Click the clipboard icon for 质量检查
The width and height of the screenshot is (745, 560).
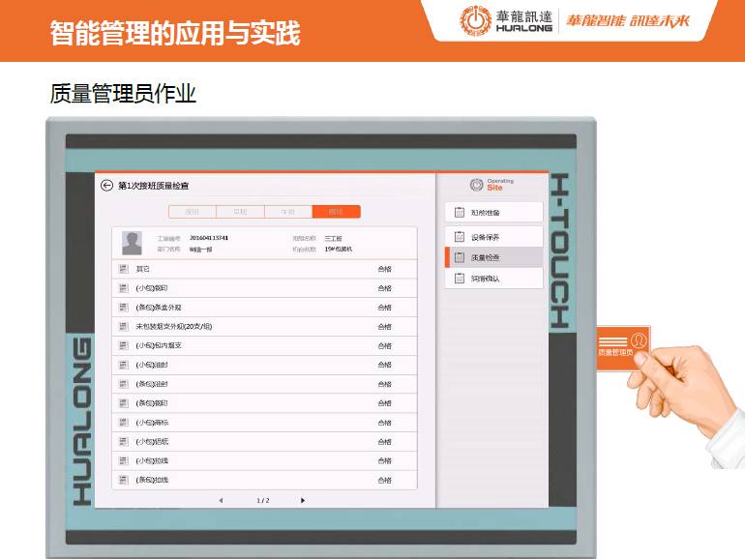460,257
